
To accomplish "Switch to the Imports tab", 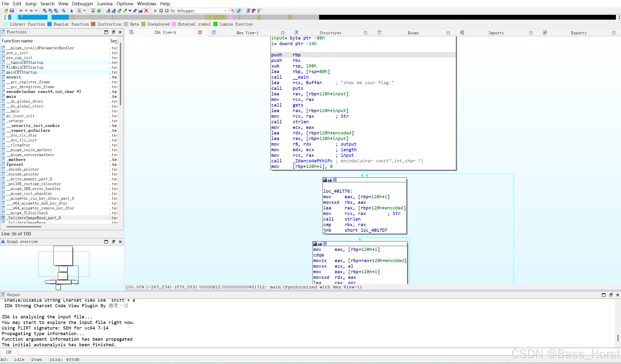I will coord(496,33).
